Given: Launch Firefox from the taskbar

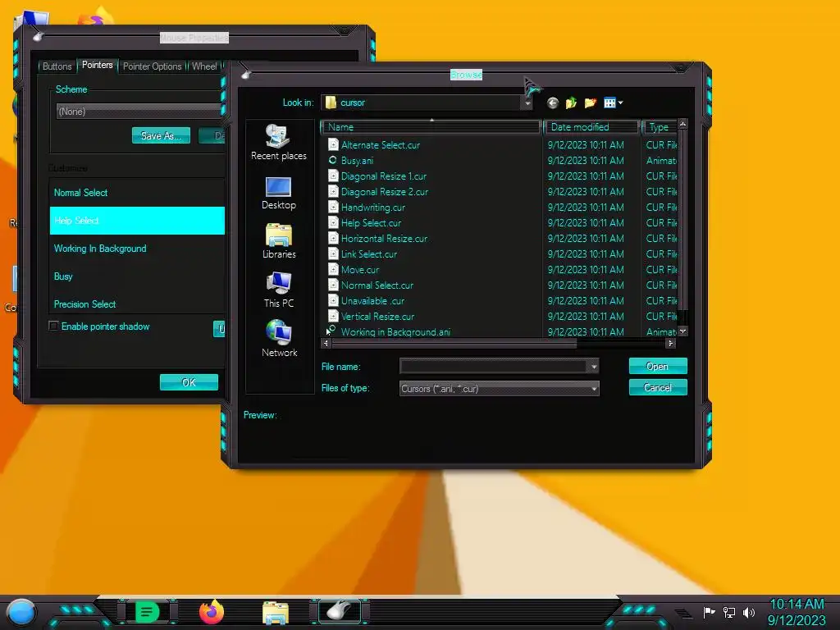Looking at the screenshot, I should [x=212, y=612].
